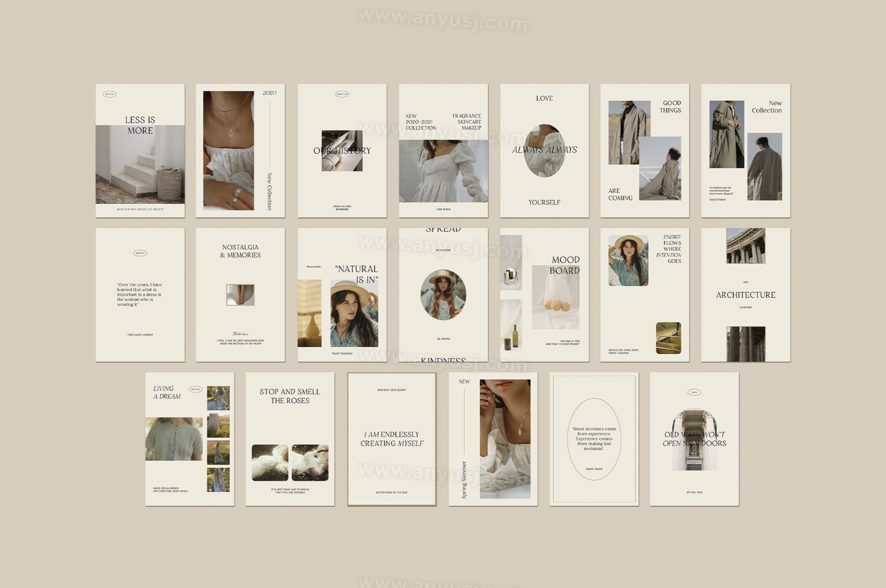Click 'Article by: Kenia Ross' credit text

[x=623, y=352]
